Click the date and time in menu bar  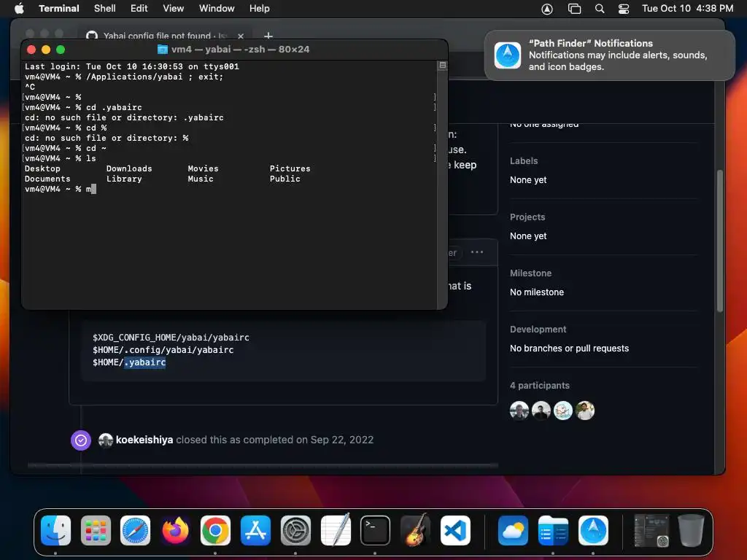tap(687, 8)
